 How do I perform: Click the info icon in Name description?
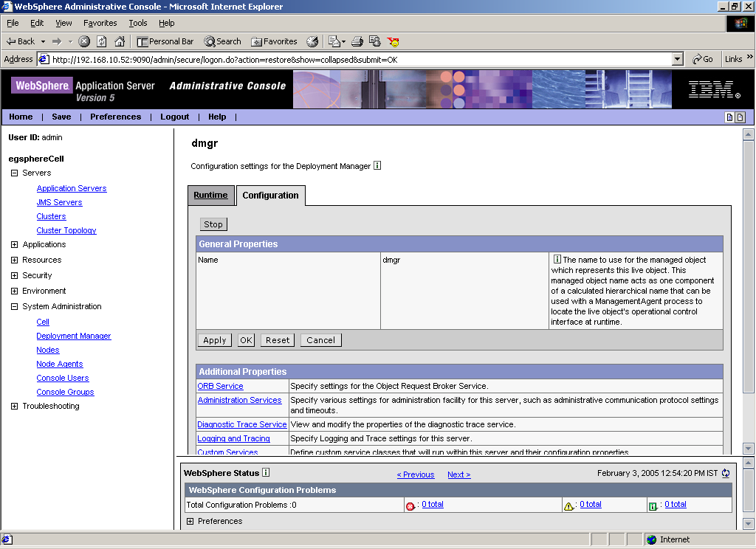tap(557, 259)
